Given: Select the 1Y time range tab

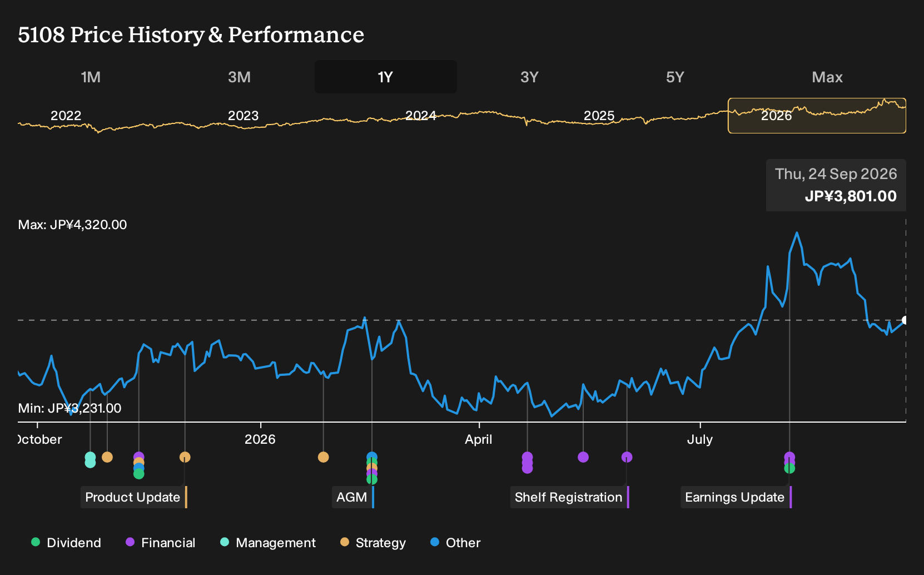Looking at the screenshot, I should click(x=386, y=77).
